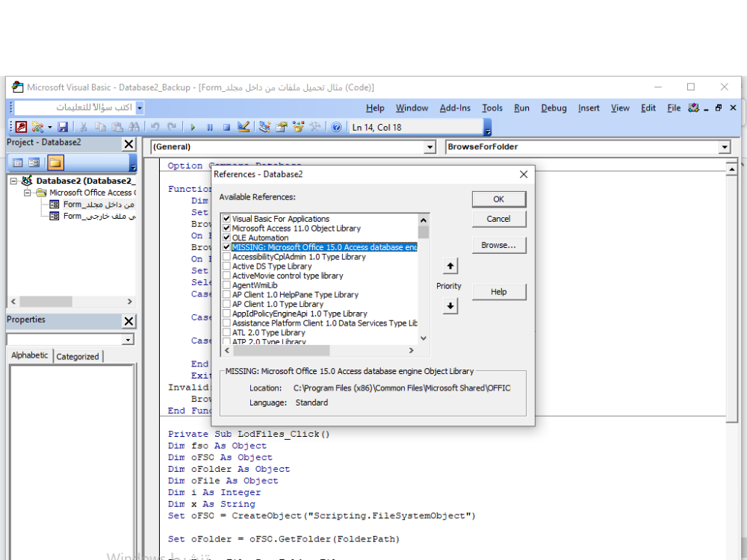Click the Toolbox hammer and wrench icon

coord(315,127)
